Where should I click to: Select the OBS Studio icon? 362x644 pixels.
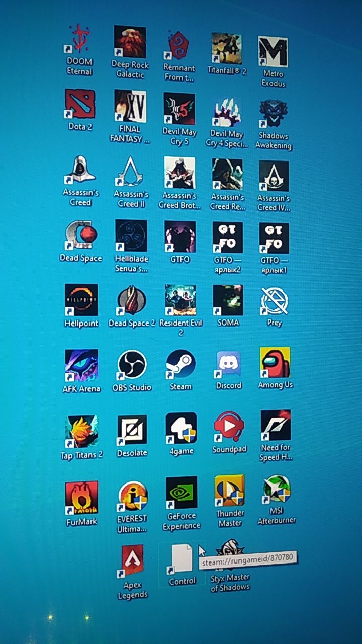tap(132, 365)
